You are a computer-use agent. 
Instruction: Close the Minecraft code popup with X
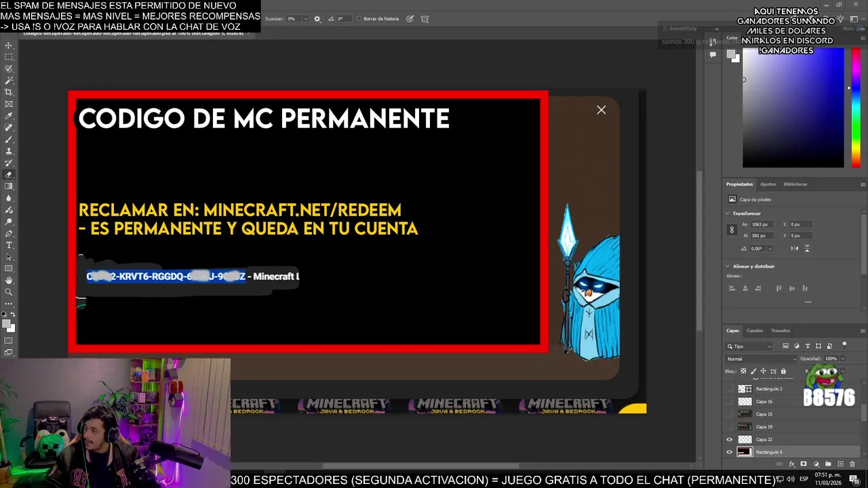[601, 110]
